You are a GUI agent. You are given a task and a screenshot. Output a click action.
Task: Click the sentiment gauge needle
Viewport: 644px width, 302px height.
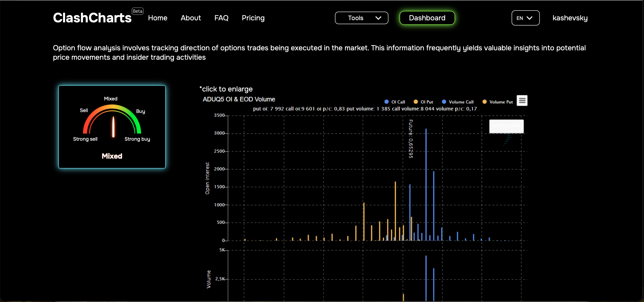point(113,127)
